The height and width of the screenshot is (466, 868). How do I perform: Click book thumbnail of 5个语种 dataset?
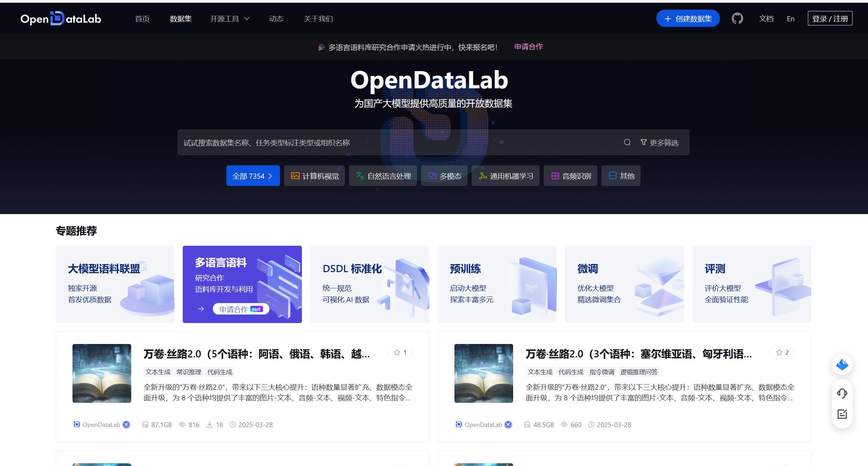102,373
